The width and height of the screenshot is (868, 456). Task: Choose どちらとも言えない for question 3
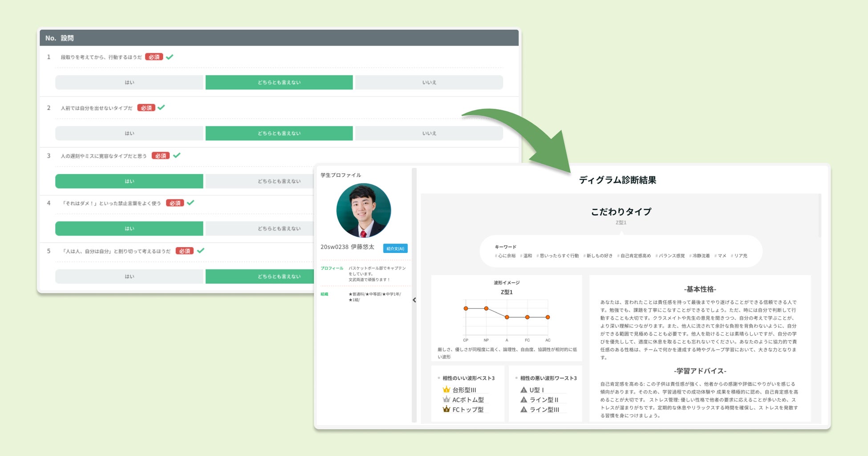[260, 181]
